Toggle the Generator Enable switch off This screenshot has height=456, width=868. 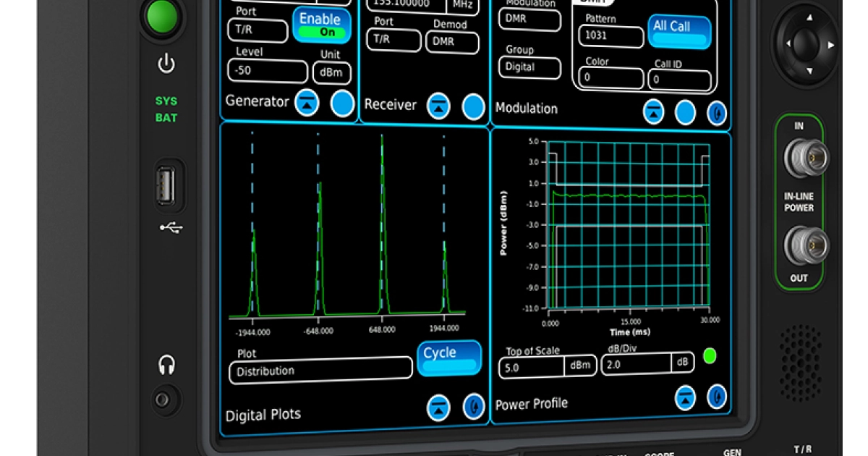pyautogui.click(x=320, y=25)
